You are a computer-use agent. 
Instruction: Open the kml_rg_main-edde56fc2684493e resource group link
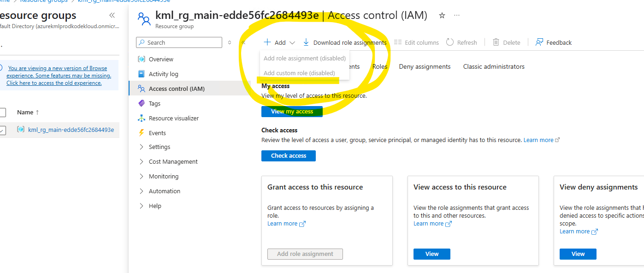(71, 130)
